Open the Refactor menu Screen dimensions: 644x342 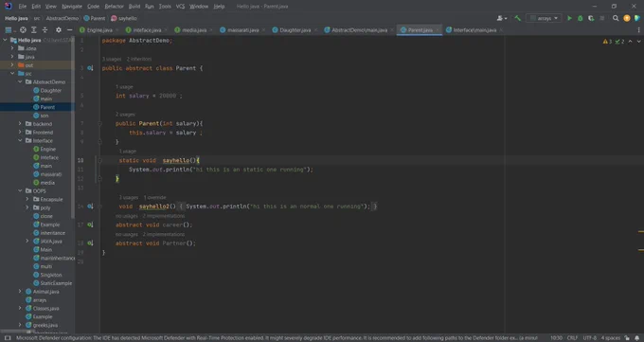pyautogui.click(x=115, y=7)
